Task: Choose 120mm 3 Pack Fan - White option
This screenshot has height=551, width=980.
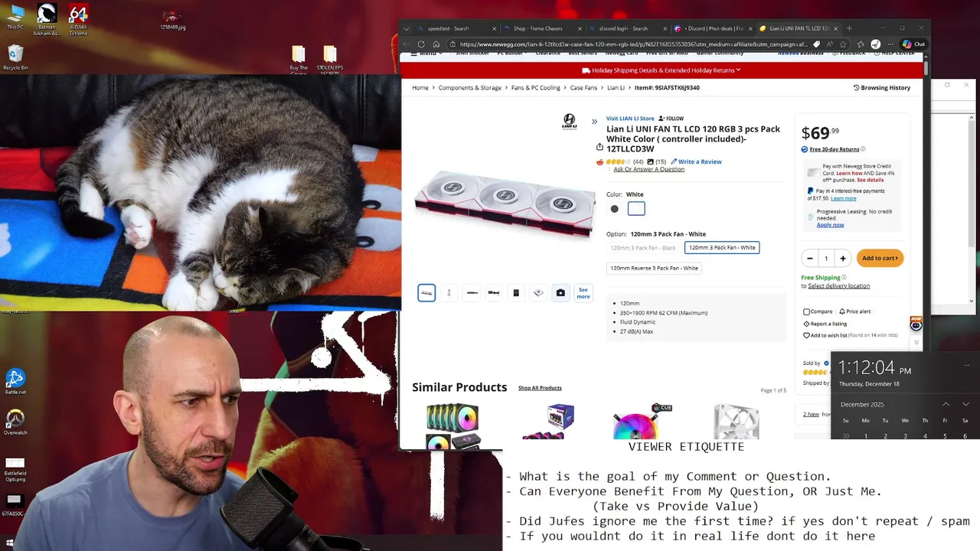Action: (x=722, y=248)
